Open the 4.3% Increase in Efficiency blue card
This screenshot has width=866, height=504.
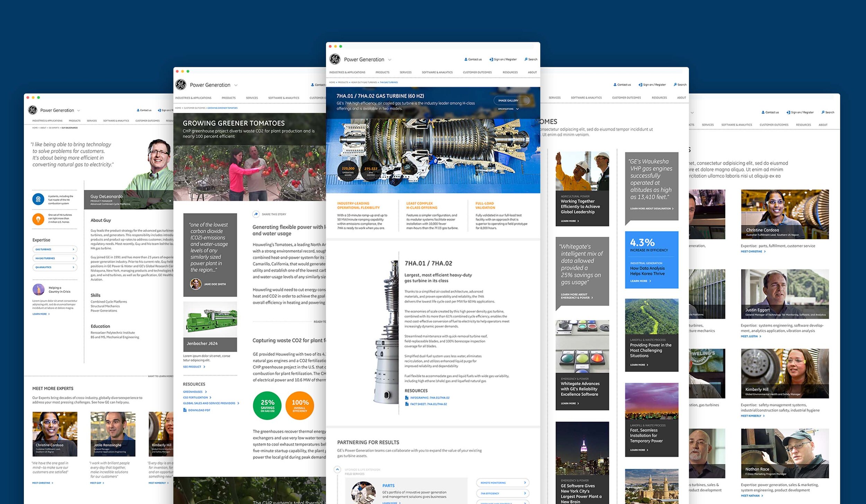point(652,260)
